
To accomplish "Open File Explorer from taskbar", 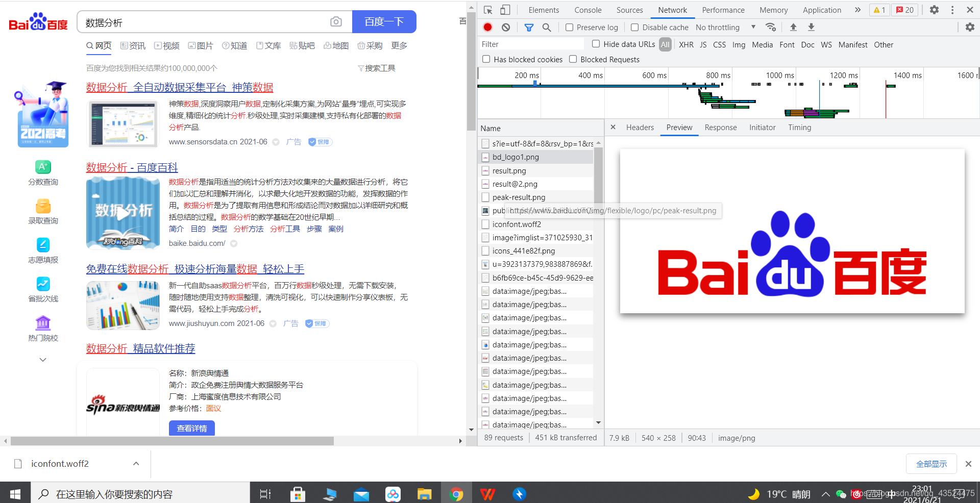I will point(424,493).
